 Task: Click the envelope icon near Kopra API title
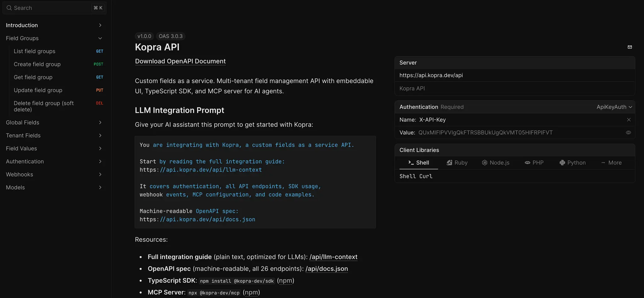(x=630, y=47)
